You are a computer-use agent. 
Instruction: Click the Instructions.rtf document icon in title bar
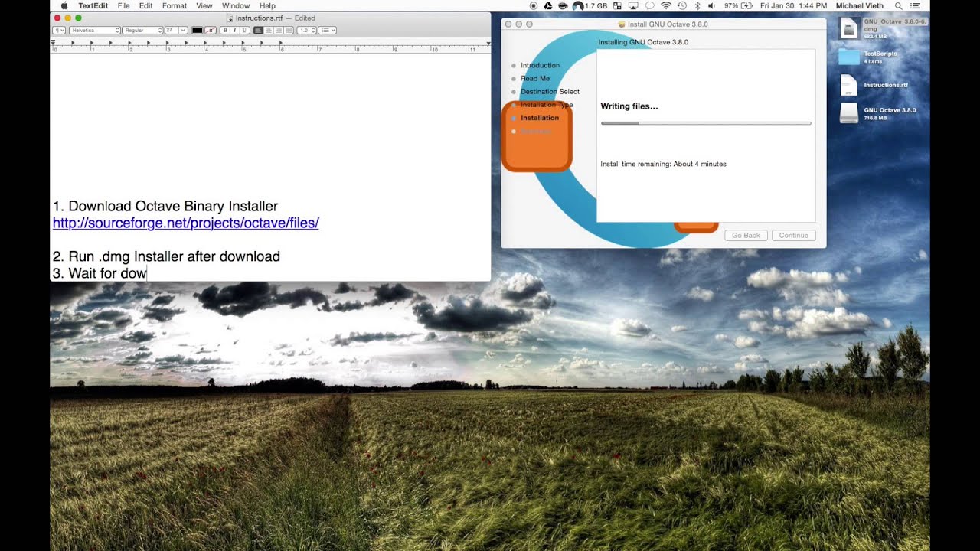coord(230,18)
